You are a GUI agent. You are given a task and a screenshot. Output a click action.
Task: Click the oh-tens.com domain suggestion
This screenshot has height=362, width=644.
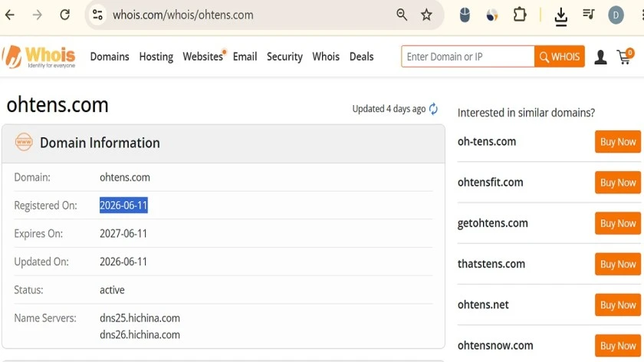click(487, 142)
